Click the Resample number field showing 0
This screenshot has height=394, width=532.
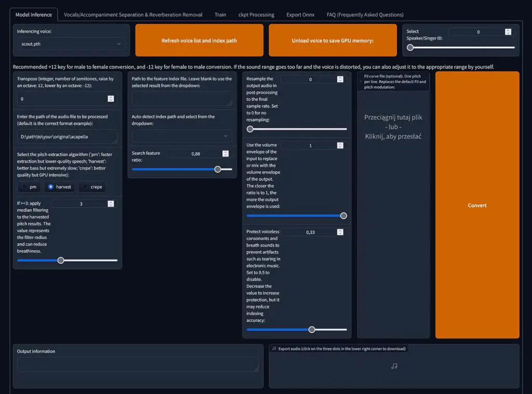tap(312, 79)
